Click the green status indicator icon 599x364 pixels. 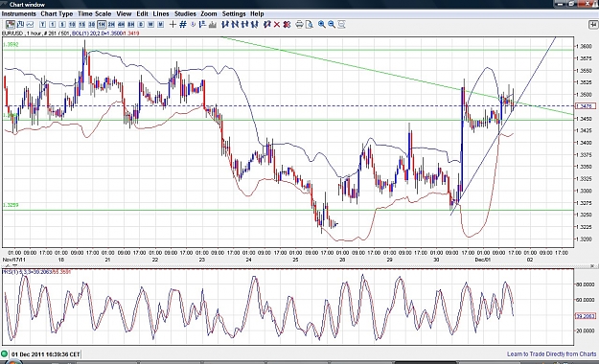point(4,354)
